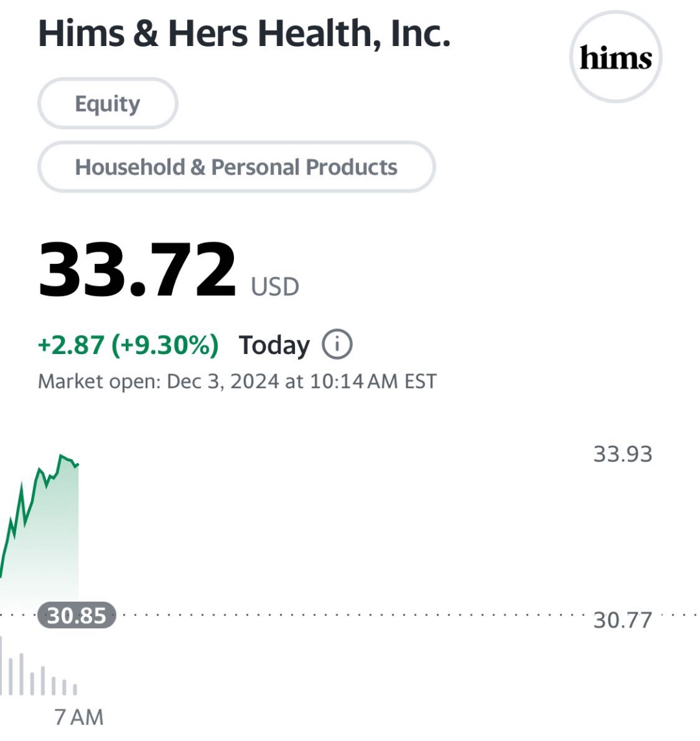
Task: Click the 7 AM time axis label
Action: click(x=79, y=717)
